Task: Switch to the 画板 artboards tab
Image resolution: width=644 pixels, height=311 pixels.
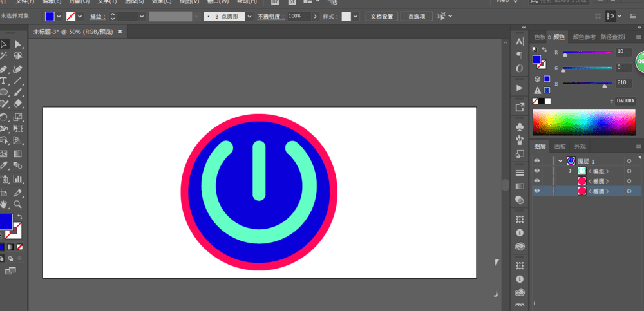Action: click(x=560, y=146)
